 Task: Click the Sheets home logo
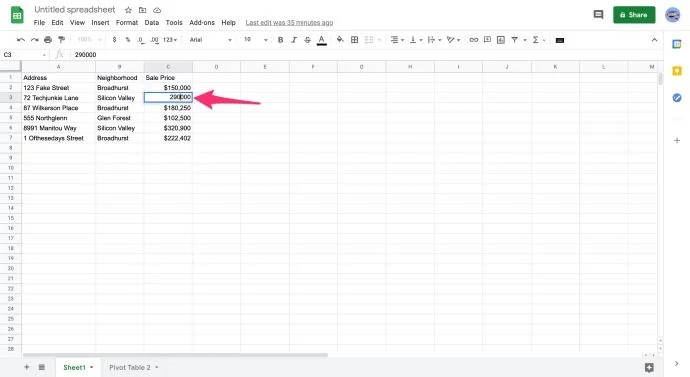(x=17, y=15)
